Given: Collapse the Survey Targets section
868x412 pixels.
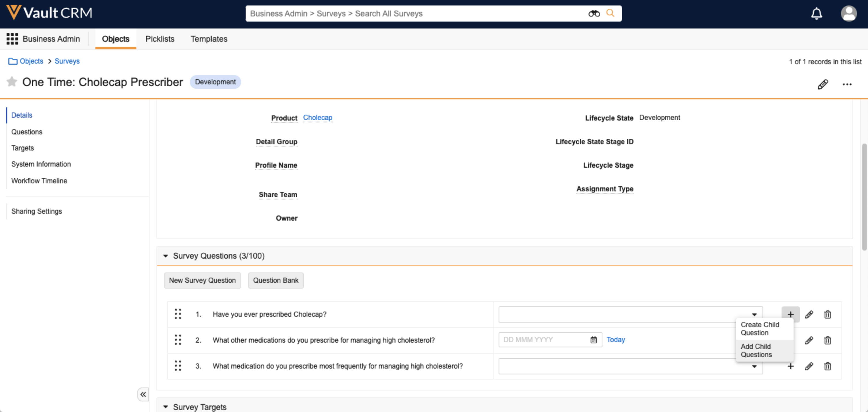Looking at the screenshot, I should point(165,407).
